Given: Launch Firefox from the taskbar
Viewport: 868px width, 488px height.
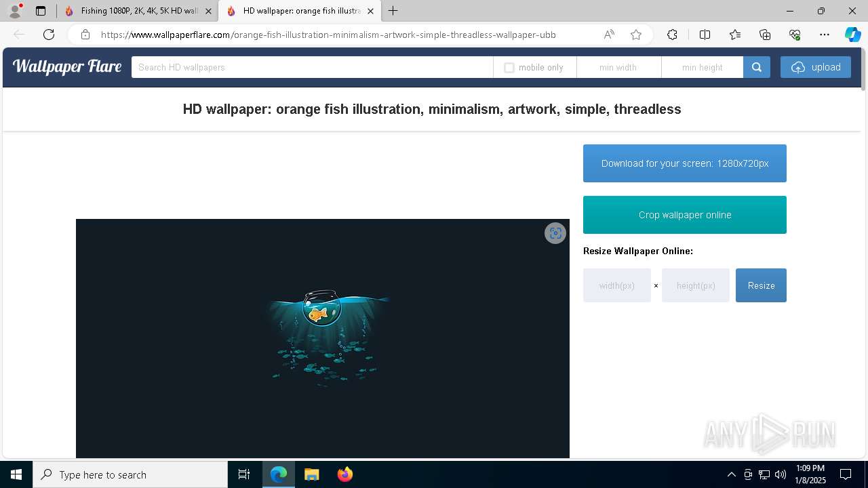Looking at the screenshot, I should (x=344, y=474).
